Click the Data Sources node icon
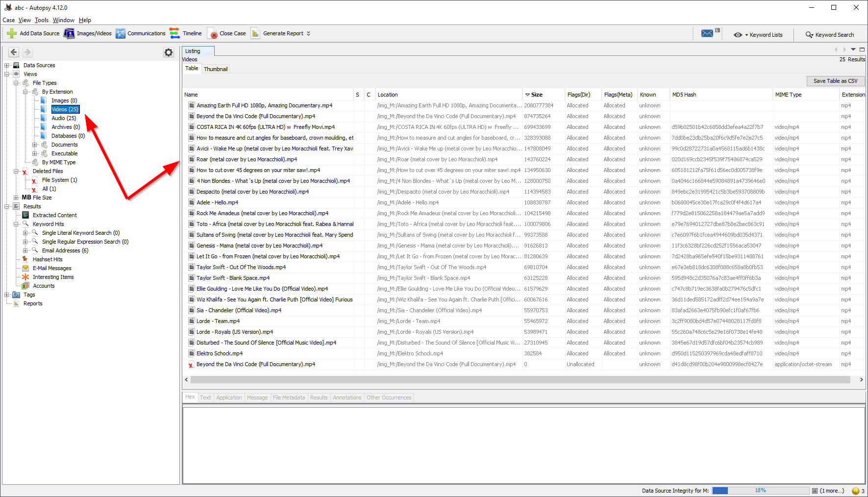The image size is (868, 497). 16,65
